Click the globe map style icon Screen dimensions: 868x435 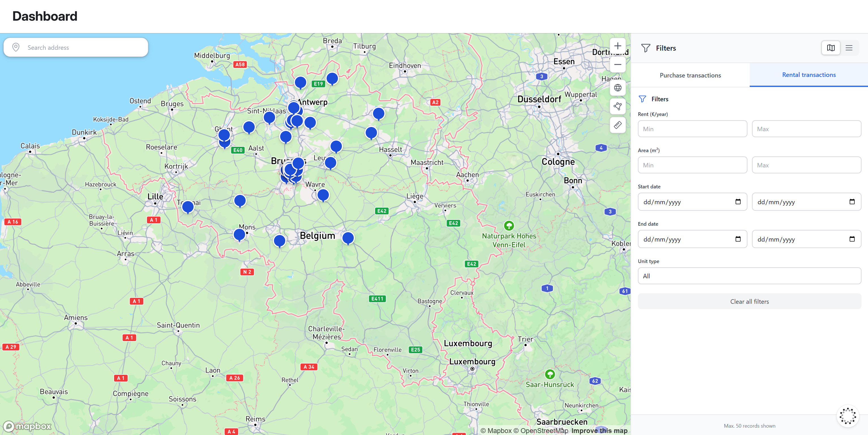coord(617,88)
